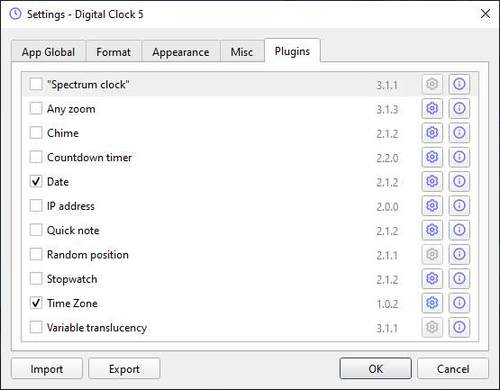Confirm settings with OK button

(x=375, y=369)
